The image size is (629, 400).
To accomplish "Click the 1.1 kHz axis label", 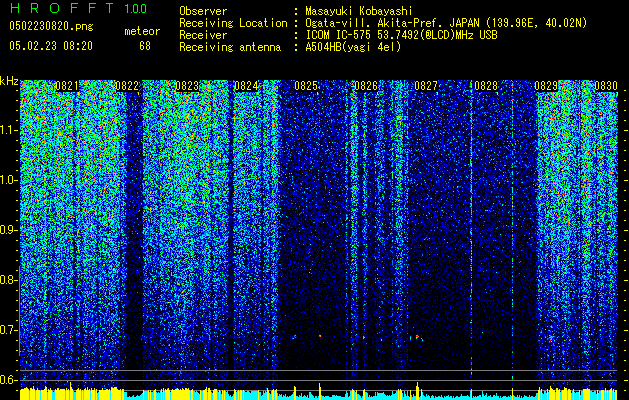I will (9, 130).
